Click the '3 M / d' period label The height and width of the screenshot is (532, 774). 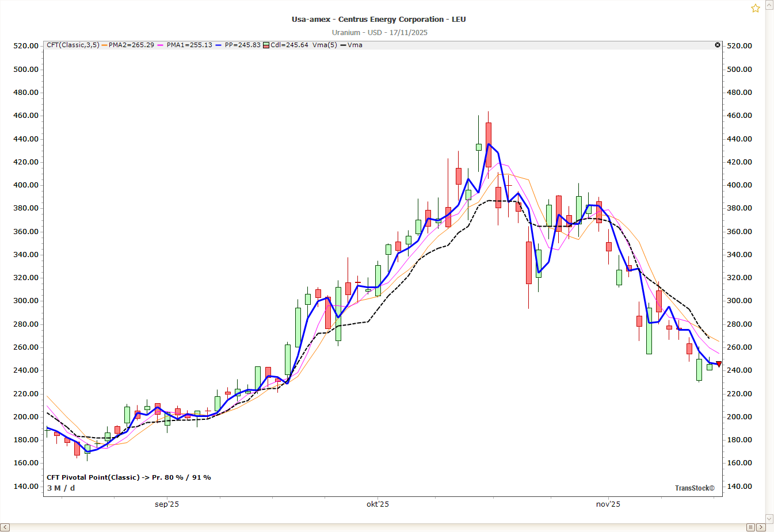61,488
